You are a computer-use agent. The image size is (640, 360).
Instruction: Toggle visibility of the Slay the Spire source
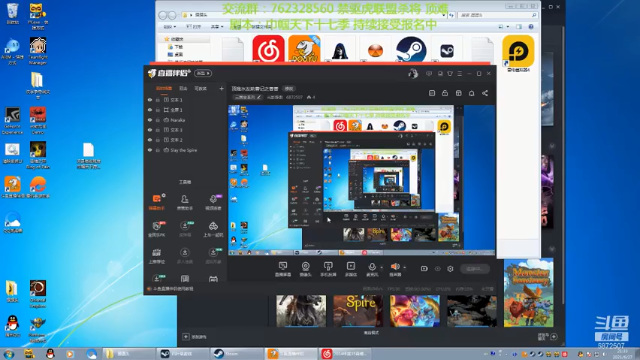point(150,150)
